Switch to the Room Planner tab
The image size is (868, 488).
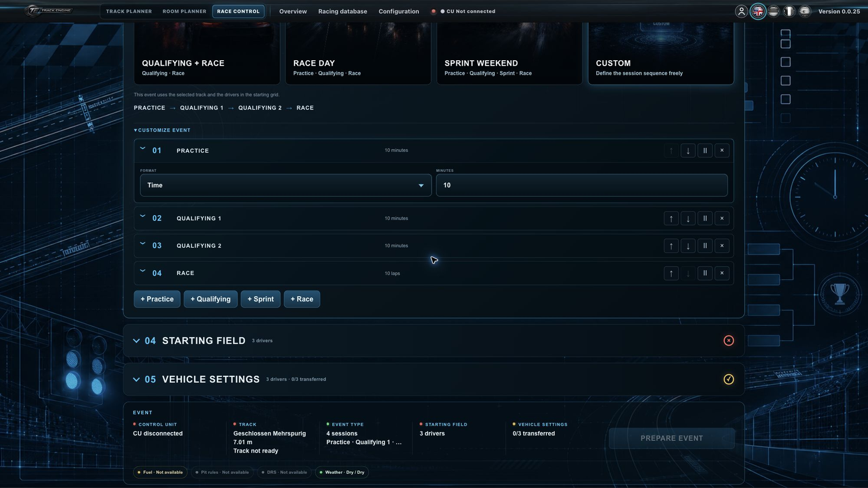[x=184, y=11]
